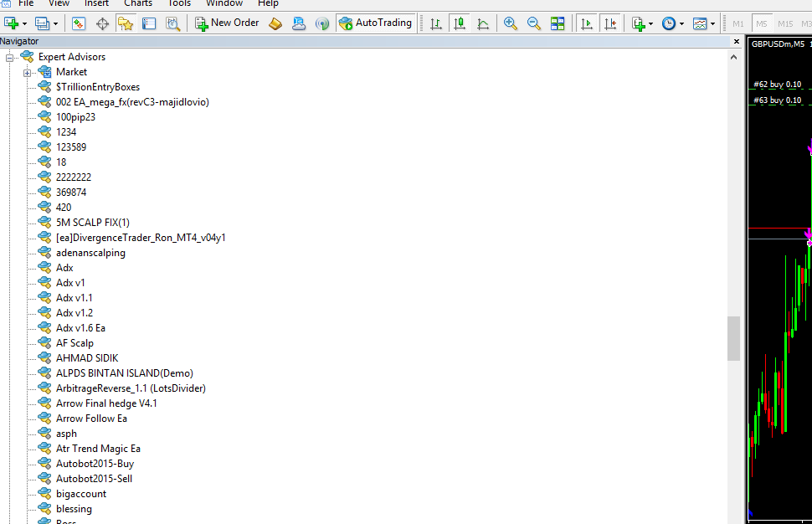Select the Adx v1.6 Ea advisor
812x524 pixels.
(x=81, y=328)
